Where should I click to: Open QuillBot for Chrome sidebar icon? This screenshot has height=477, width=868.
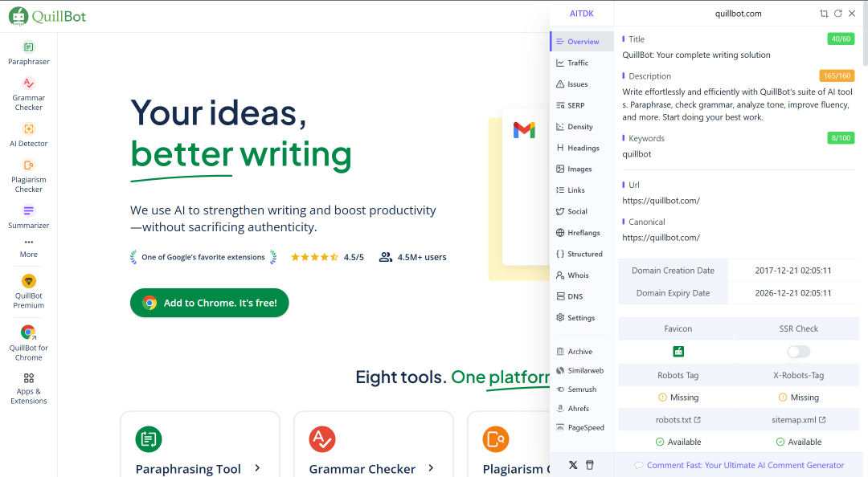pos(29,332)
